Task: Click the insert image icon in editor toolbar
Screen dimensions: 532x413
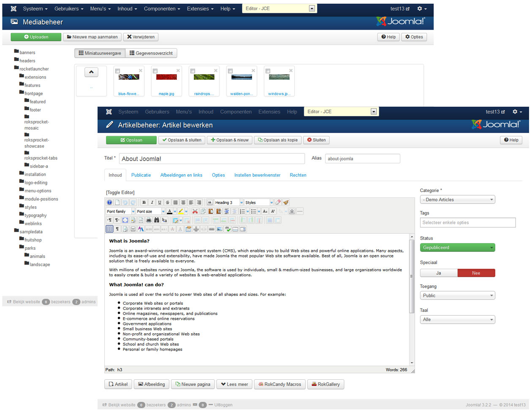Action: (219, 229)
